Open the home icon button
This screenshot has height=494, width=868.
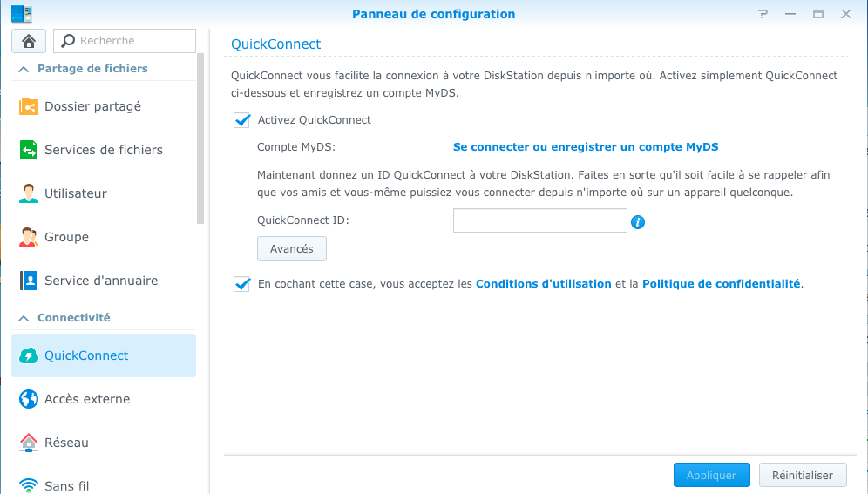click(x=29, y=41)
